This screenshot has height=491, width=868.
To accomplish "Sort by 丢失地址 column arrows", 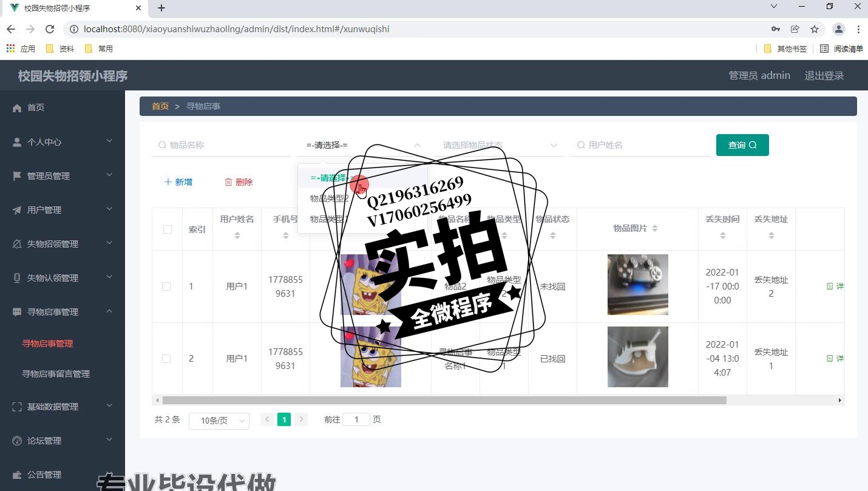I will (x=771, y=235).
